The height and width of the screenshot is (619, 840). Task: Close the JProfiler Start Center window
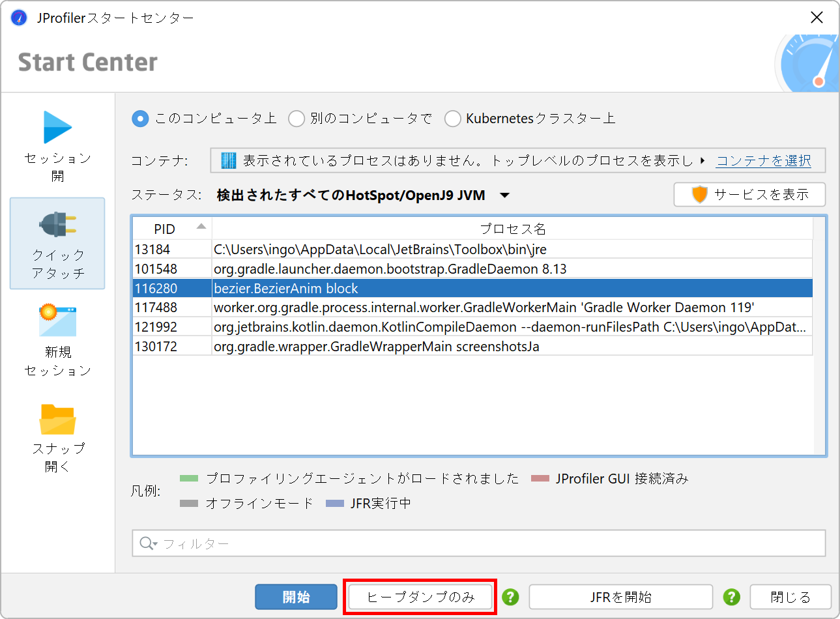pyautogui.click(x=817, y=18)
